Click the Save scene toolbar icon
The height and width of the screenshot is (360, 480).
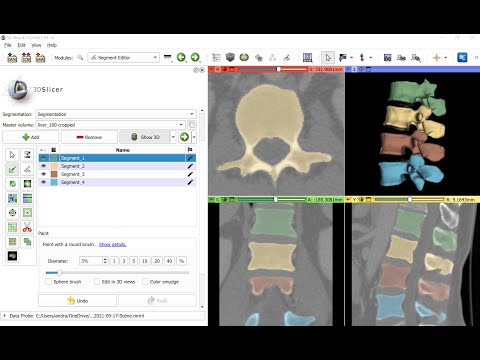point(40,58)
